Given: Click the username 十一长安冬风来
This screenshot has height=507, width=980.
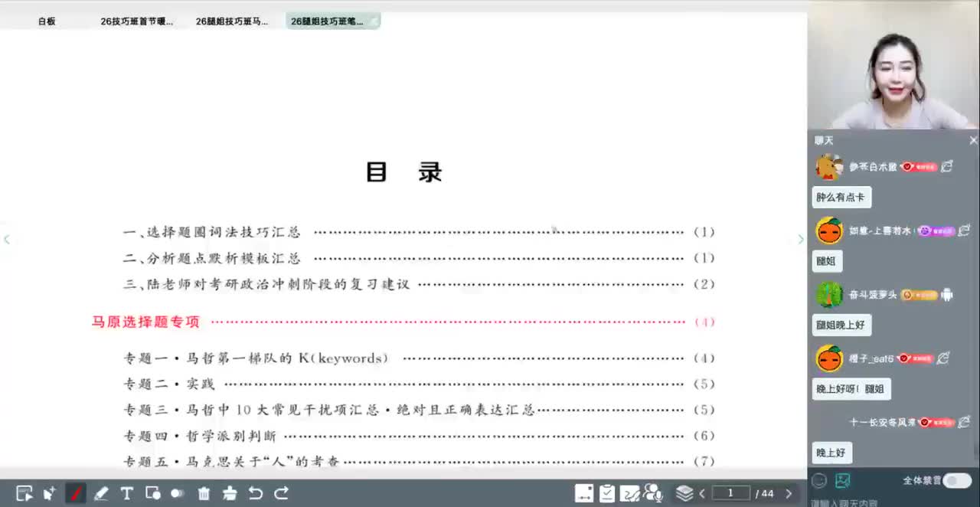Looking at the screenshot, I should [x=882, y=422].
